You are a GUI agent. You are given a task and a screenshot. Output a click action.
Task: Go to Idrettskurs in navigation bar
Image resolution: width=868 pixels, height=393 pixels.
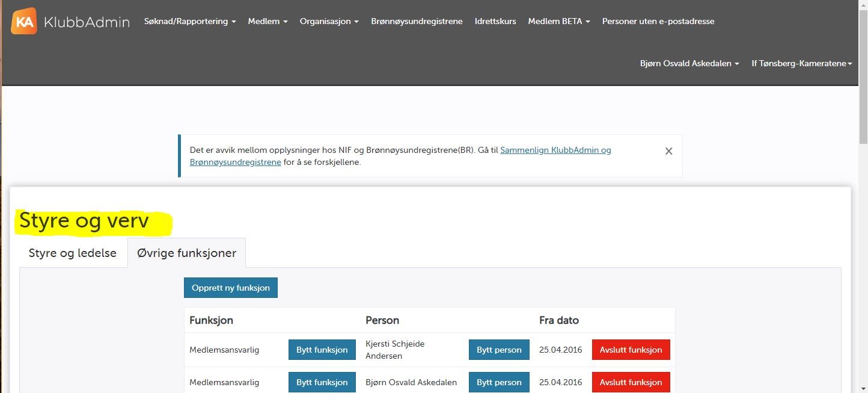click(x=495, y=21)
